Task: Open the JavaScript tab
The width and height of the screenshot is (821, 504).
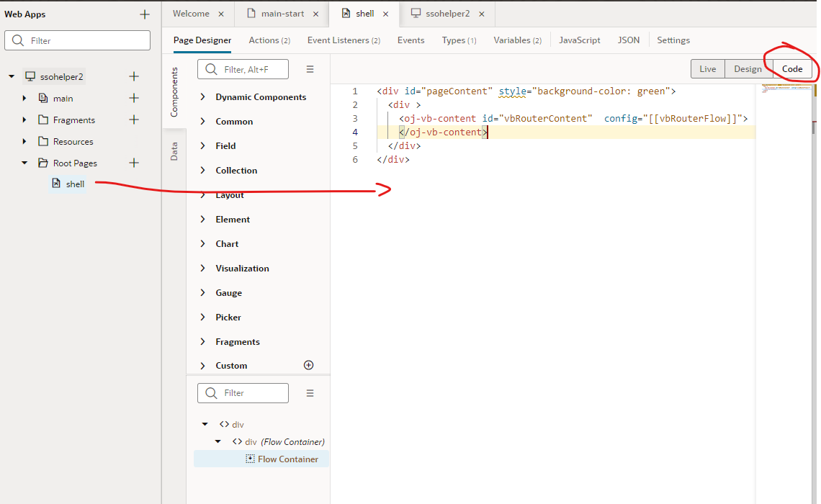Action: point(579,40)
